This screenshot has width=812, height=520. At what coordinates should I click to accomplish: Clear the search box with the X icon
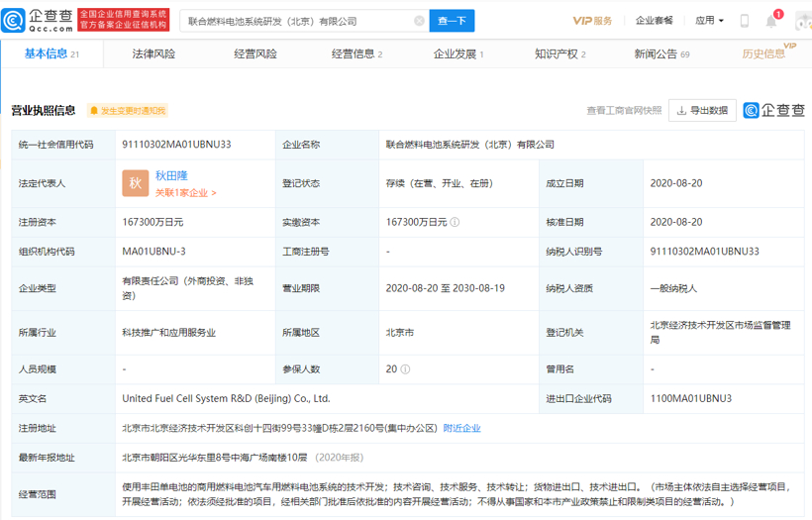point(420,21)
